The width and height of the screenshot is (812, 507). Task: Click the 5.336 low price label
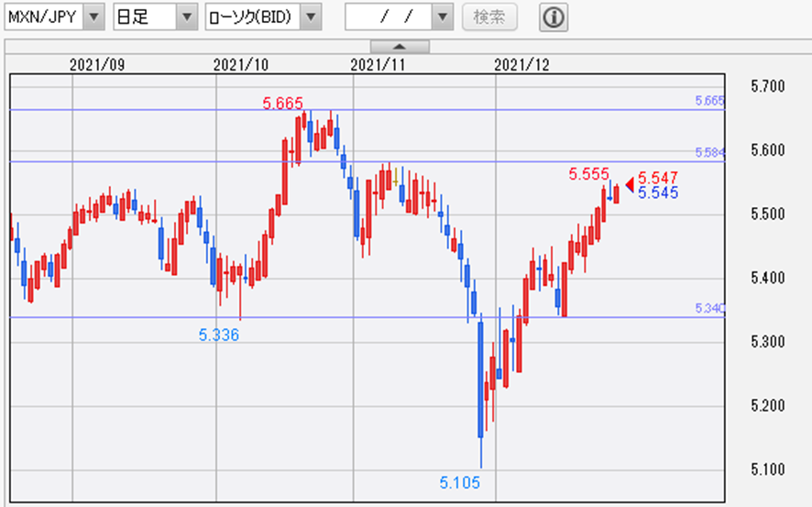[x=218, y=335]
